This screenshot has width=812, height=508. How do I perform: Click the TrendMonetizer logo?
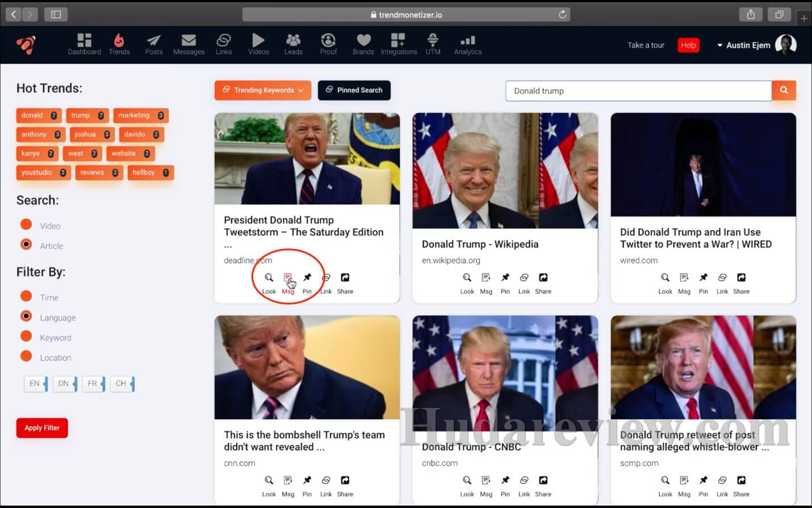[26, 44]
